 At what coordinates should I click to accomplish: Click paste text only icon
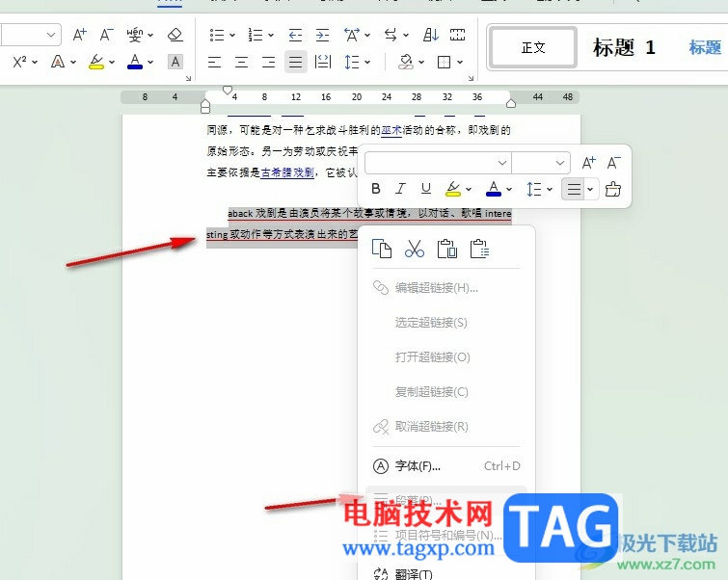pyautogui.click(x=479, y=249)
